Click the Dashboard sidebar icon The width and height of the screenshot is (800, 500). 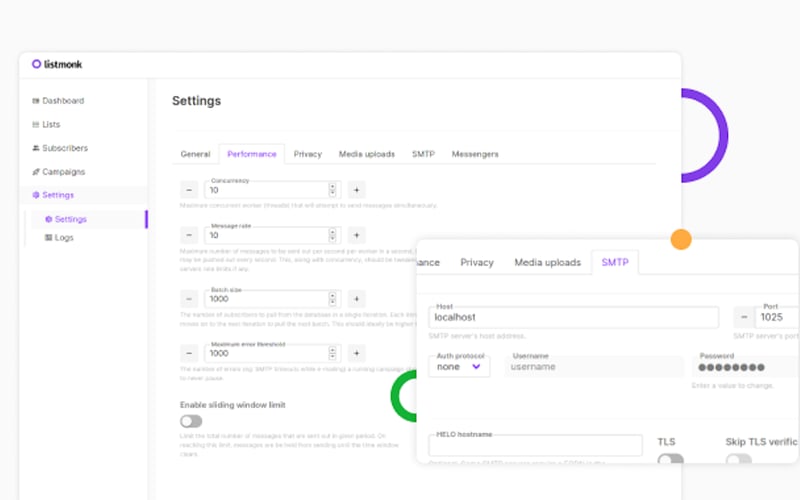tap(35, 101)
